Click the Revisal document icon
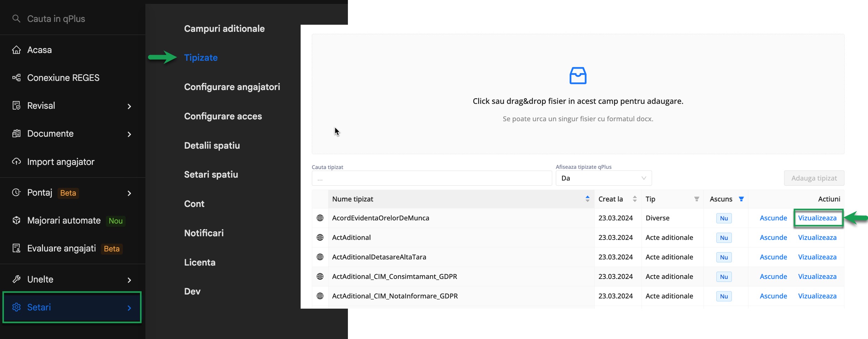868x339 pixels. (16, 106)
